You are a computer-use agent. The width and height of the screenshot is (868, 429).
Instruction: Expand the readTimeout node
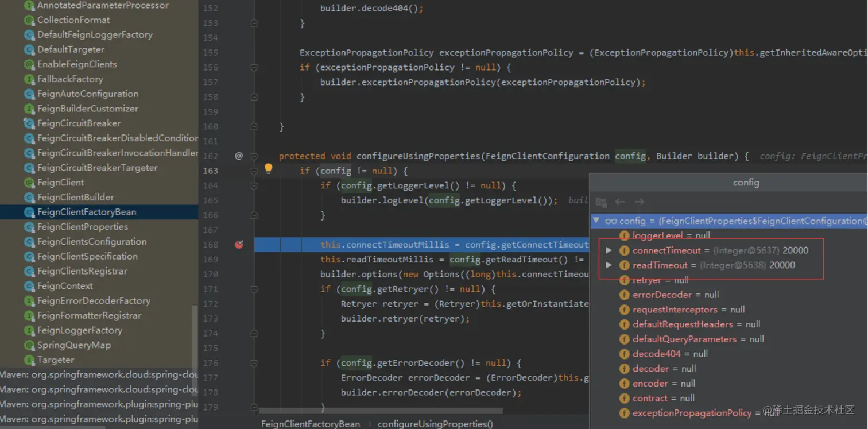[x=609, y=265]
